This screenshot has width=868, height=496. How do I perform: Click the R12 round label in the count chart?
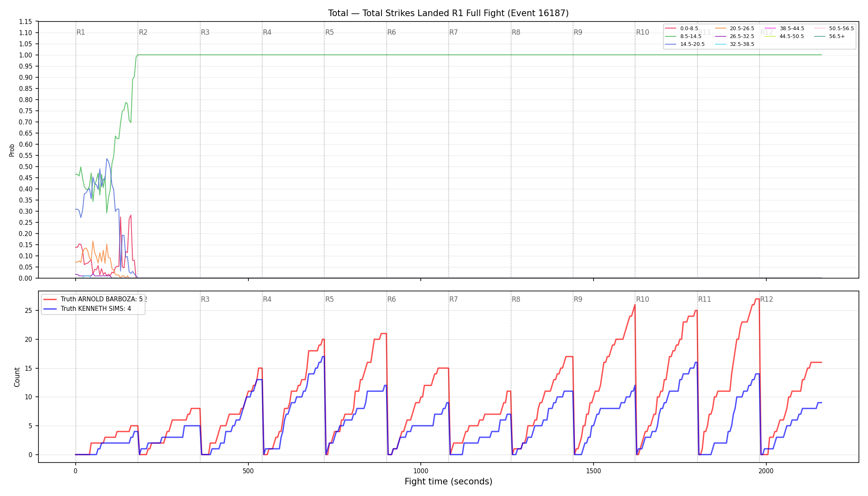tap(766, 299)
